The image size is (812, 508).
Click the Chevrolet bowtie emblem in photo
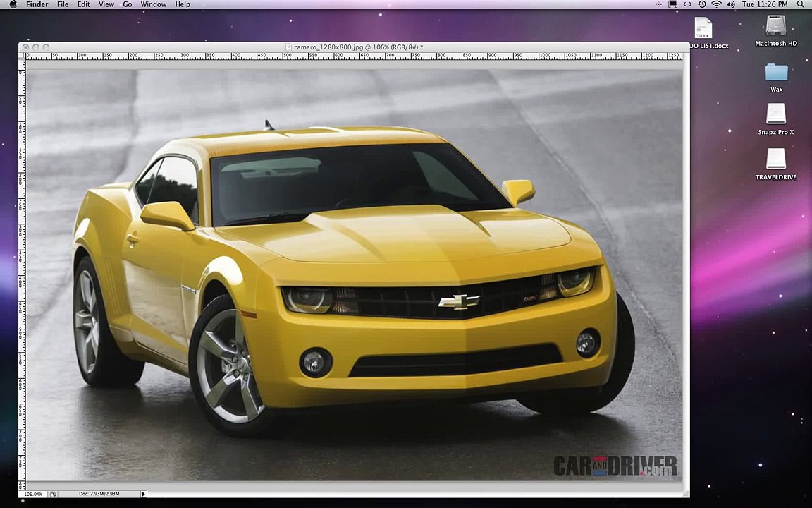point(459,301)
